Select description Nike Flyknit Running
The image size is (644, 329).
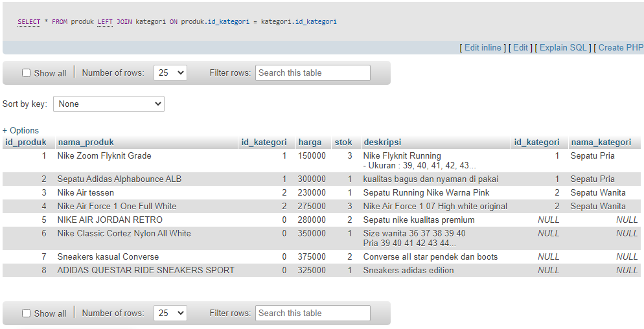pyautogui.click(x=402, y=156)
